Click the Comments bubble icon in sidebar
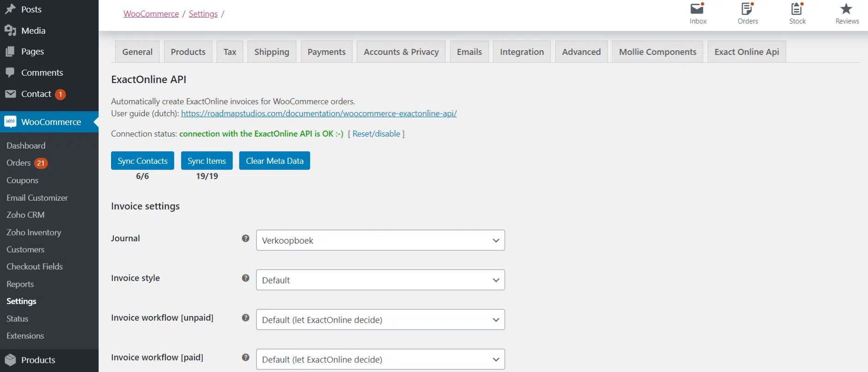Viewport: 868px width, 372px height. (x=10, y=72)
